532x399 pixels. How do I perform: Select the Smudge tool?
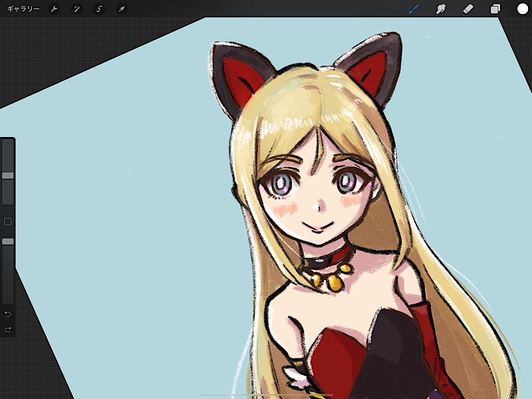click(441, 9)
